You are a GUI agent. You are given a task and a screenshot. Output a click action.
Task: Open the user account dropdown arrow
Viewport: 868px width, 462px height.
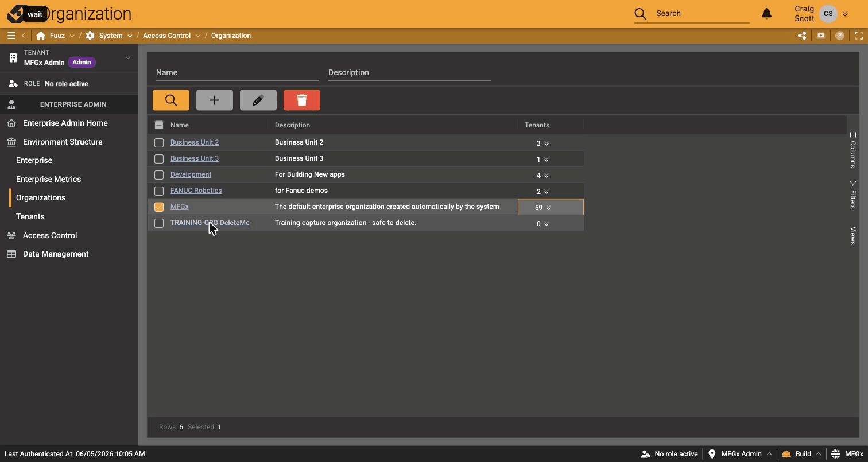(x=845, y=14)
